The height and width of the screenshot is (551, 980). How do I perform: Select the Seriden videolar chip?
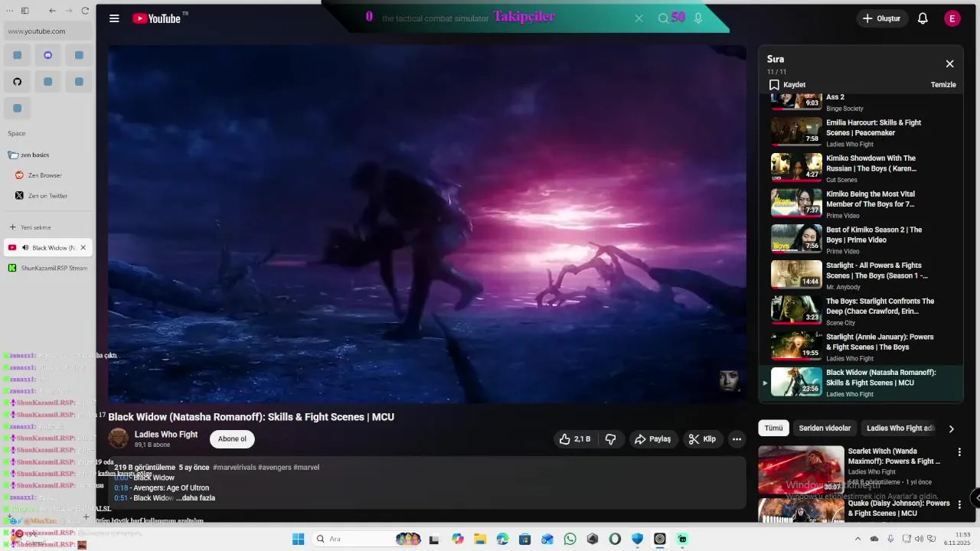[825, 429]
